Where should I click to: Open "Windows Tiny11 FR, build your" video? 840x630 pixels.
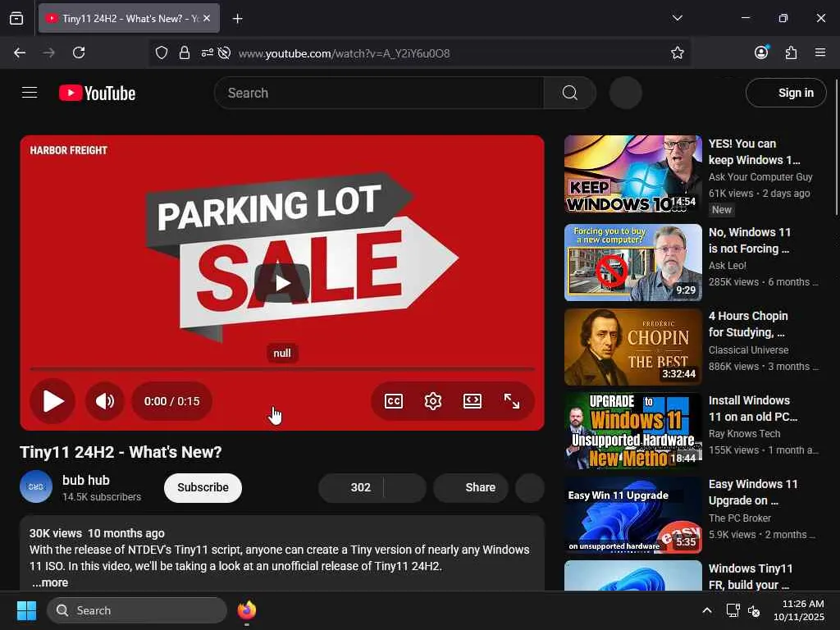pos(750,577)
